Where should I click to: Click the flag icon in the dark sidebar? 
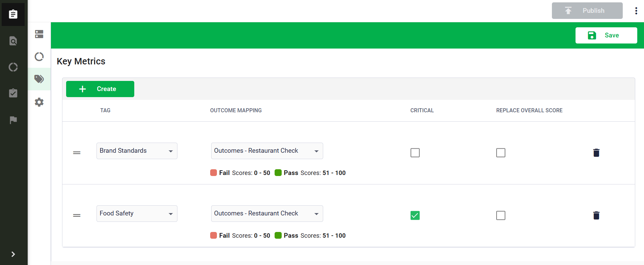coord(13,120)
